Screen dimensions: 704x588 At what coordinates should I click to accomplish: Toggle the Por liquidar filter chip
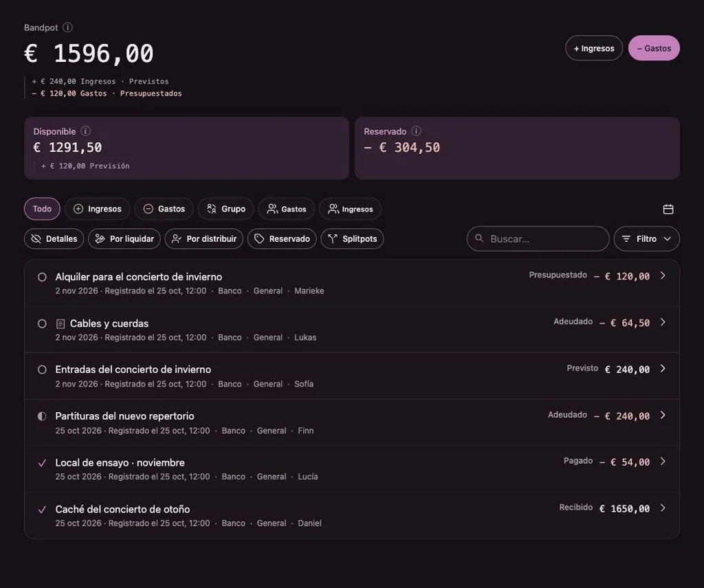(x=124, y=238)
